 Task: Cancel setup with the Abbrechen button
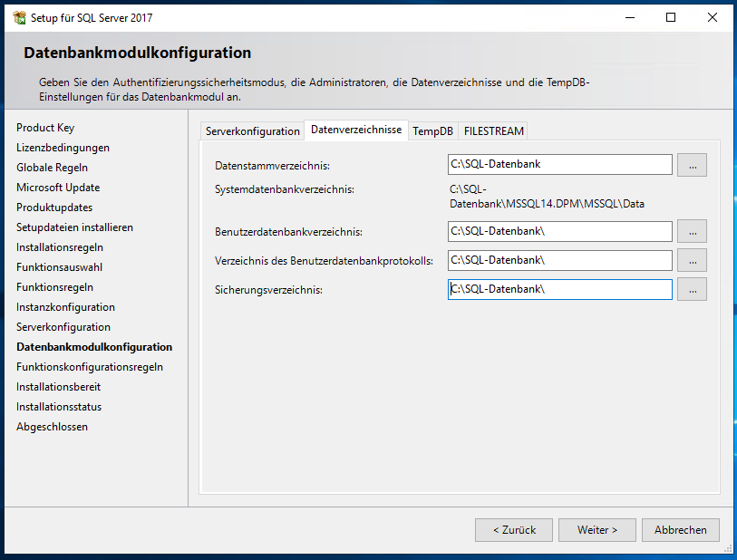680,530
